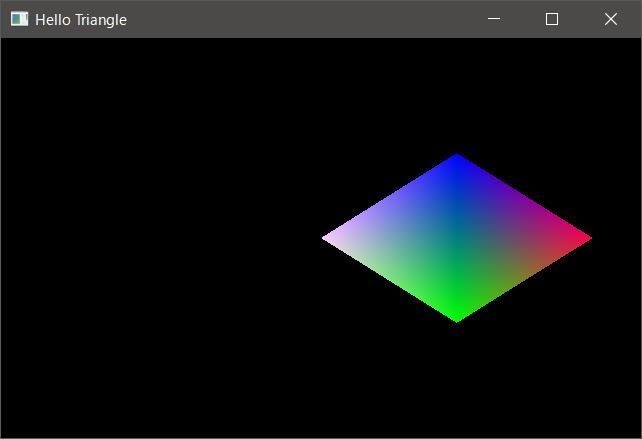The height and width of the screenshot is (439, 642).
Task: Minimize the Hello Triangle window
Action: (494, 19)
